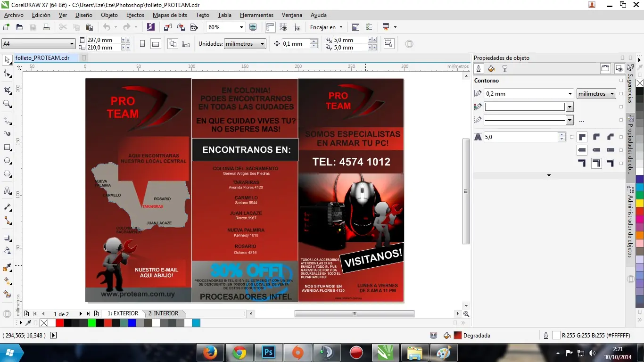Viewport: 644px width, 362px height.
Task: Select the Color Eyedropper tool
Action: click(x=7, y=268)
